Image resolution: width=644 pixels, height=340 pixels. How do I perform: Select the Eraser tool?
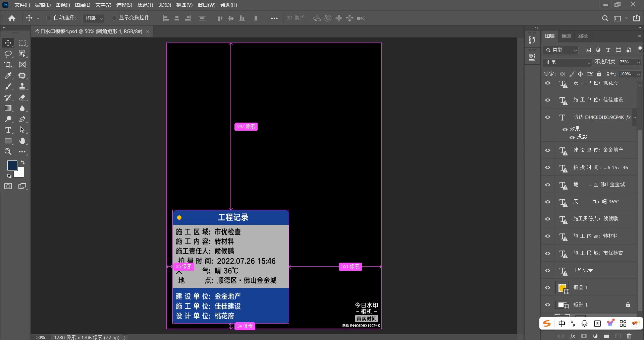(22, 97)
